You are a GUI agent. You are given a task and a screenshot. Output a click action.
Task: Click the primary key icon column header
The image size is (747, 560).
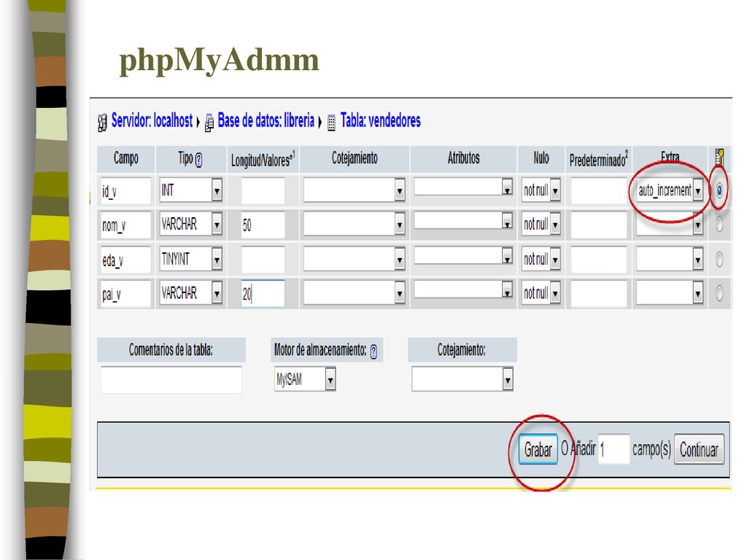tap(719, 157)
